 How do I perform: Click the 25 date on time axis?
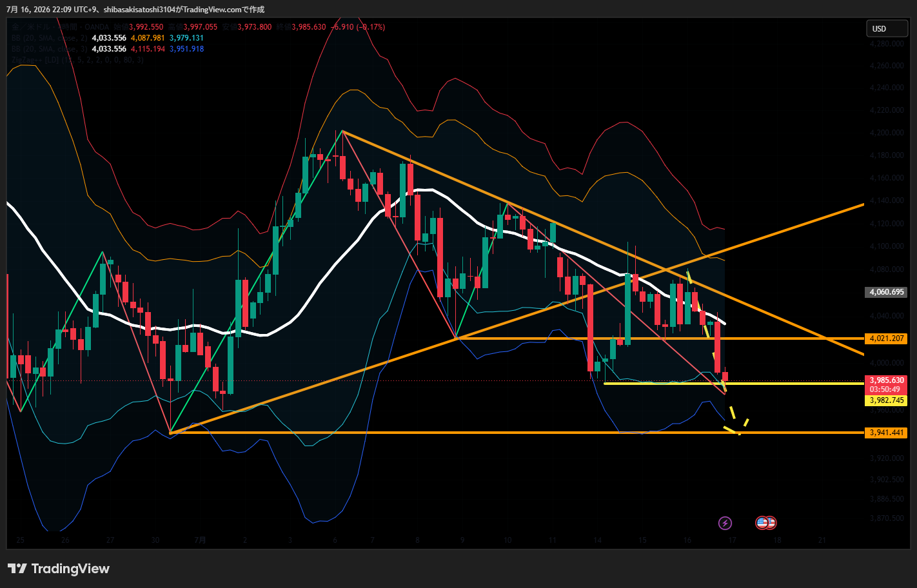(21, 540)
